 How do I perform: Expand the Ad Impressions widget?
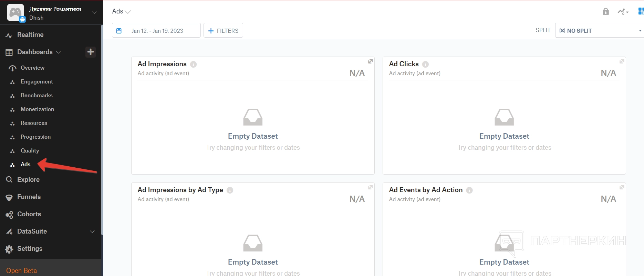click(x=370, y=61)
